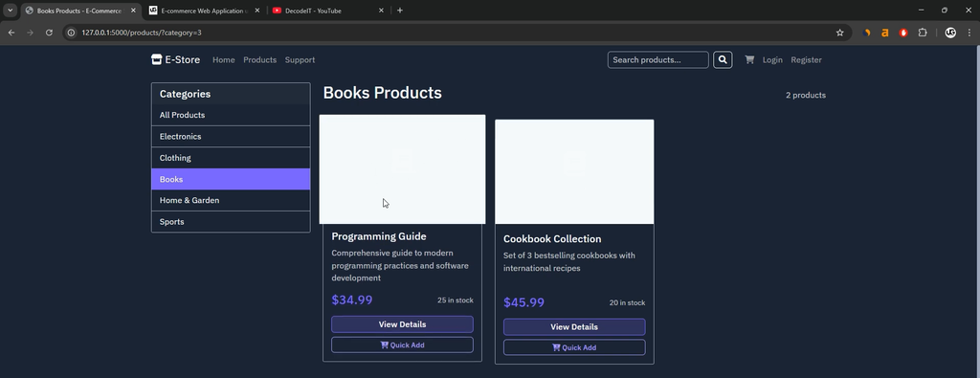The image size is (980, 378).
Task: Bookmark the page with the star icon
Action: [x=840, y=33]
